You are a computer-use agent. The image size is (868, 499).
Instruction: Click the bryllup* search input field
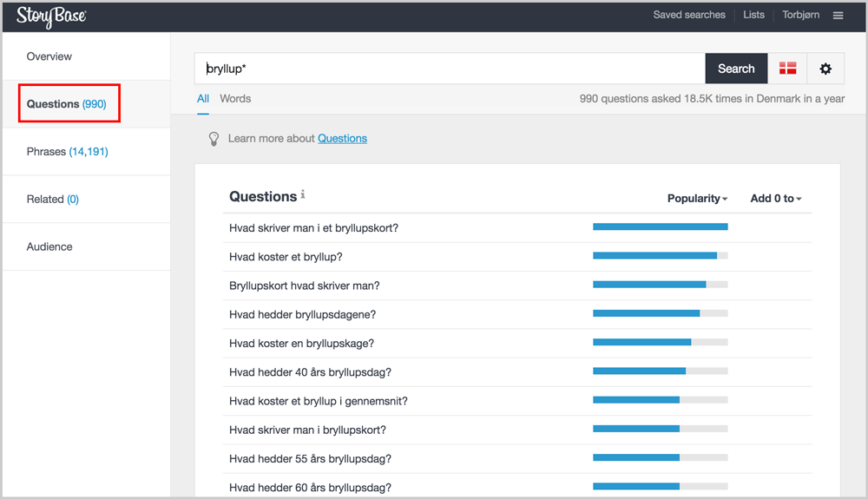point(450,69)
